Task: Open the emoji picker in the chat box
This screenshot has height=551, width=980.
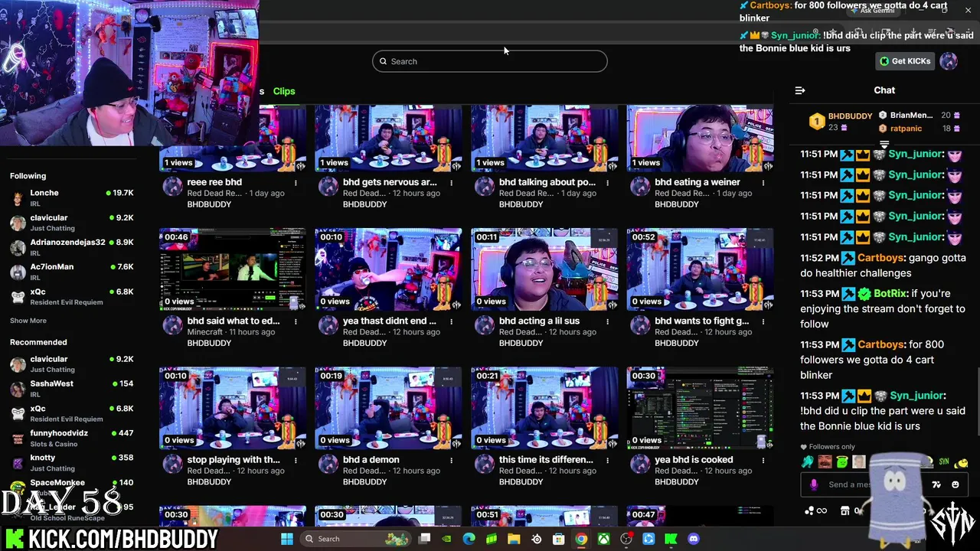Action: click(x=955, y=484)
